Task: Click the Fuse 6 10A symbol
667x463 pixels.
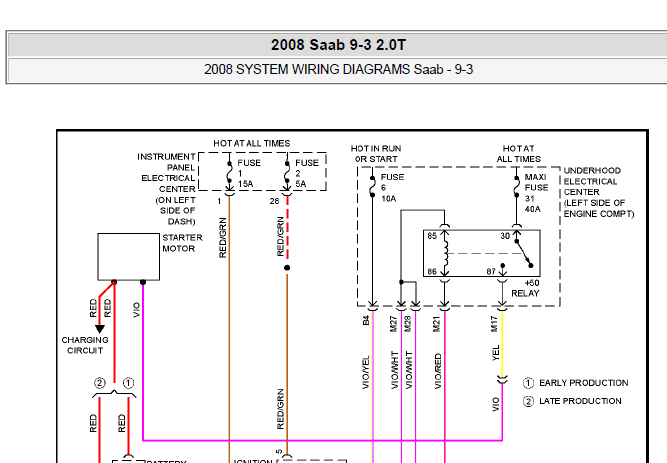Action: click(372, 186)
